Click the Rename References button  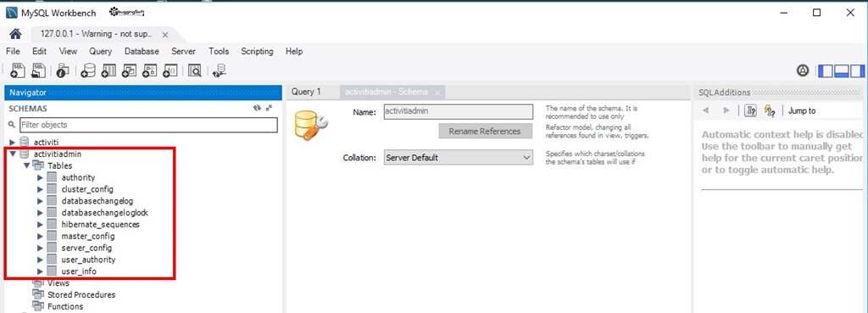coord(485,131)
